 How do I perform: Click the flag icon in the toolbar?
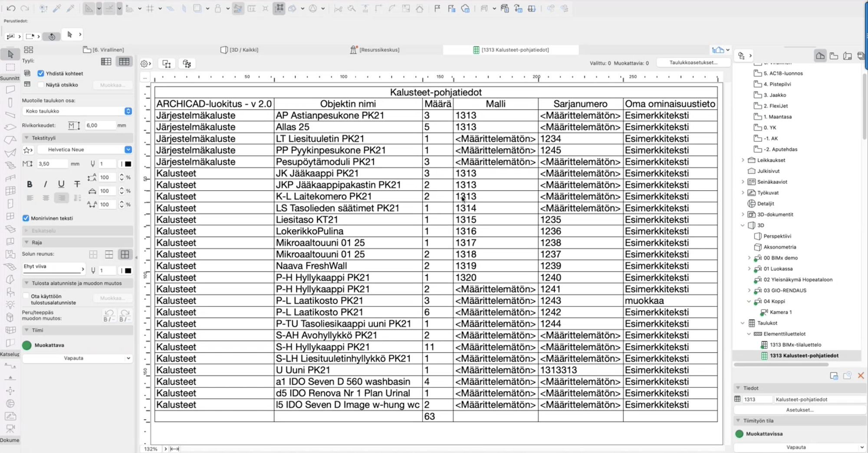click(437, 8)
